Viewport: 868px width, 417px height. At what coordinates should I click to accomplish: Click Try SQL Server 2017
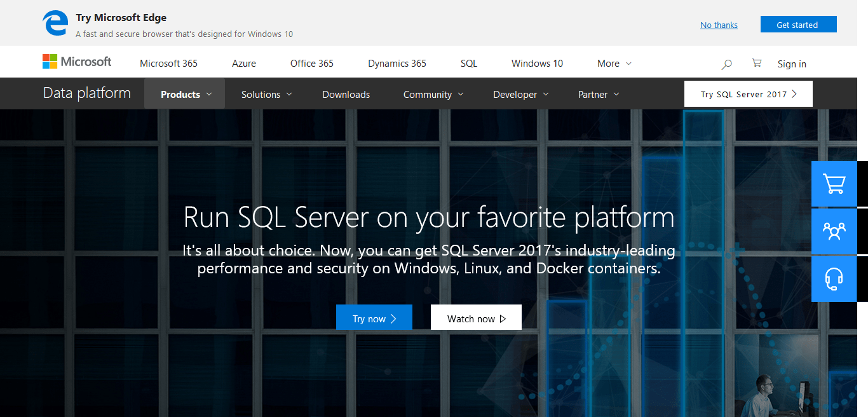pos(748,93)
